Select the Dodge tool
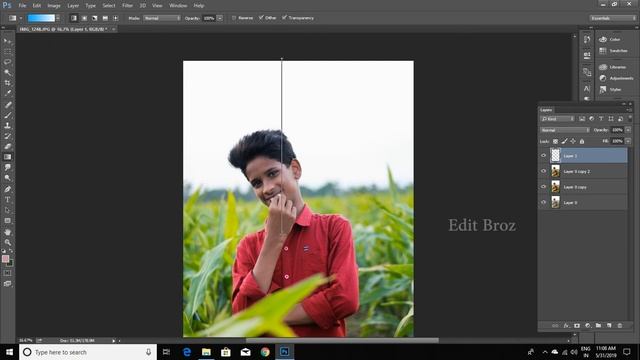The width and height of the screenshot is (640, 360). pyautogui.click(x=7, y=178)
